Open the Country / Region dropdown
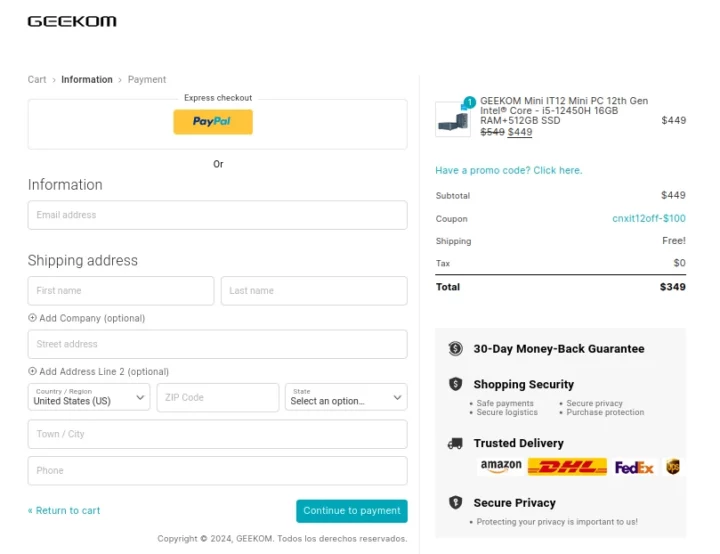This screenshot has height=554, width=720. (x=89, y=397)
